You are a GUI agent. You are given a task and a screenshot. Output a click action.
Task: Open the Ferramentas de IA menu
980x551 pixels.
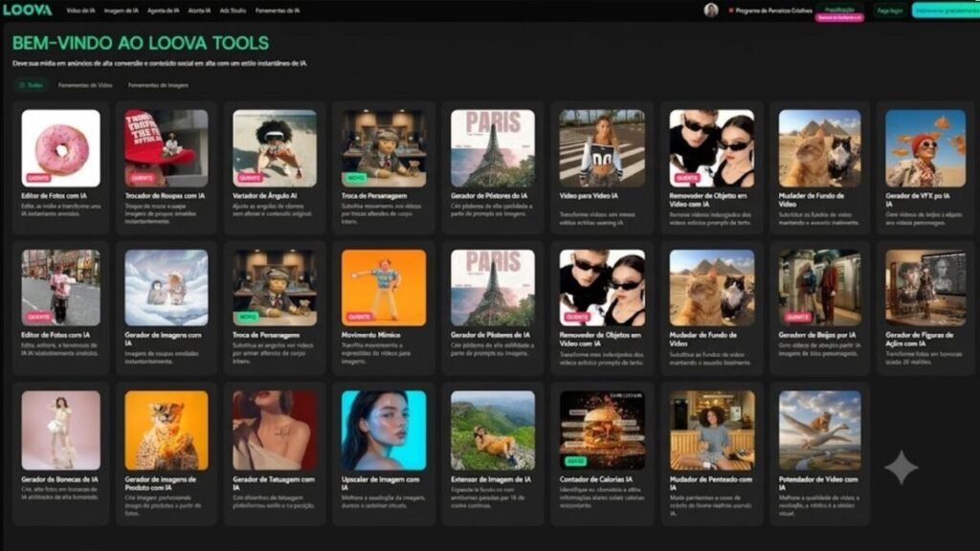pyautogui.click(x=278, y=11)
